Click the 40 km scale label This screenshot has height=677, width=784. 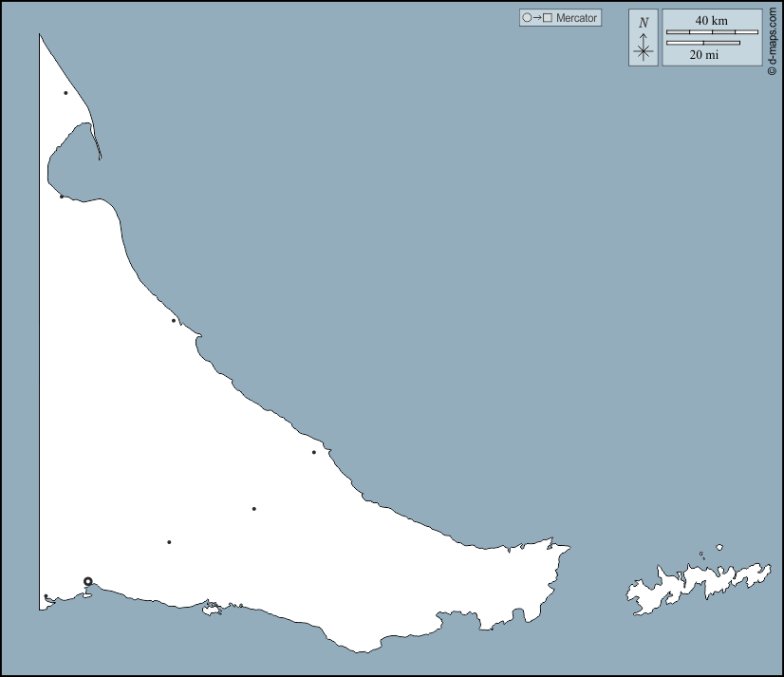[711, 20]
